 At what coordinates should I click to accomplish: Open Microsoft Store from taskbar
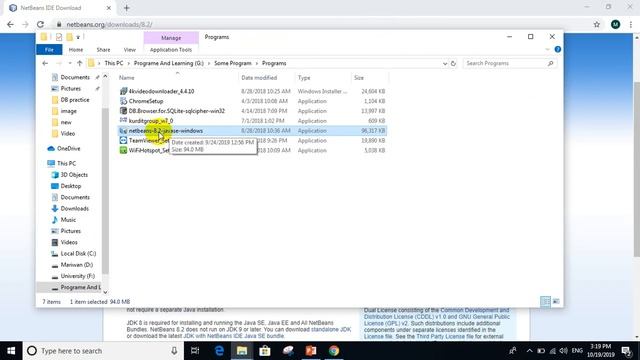click(265, 351)
